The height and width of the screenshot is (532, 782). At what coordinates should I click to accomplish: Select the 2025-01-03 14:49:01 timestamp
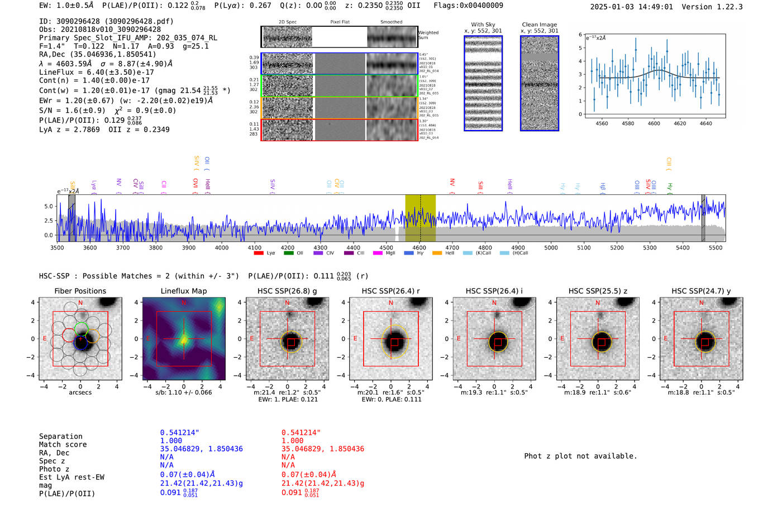(631, 7)
